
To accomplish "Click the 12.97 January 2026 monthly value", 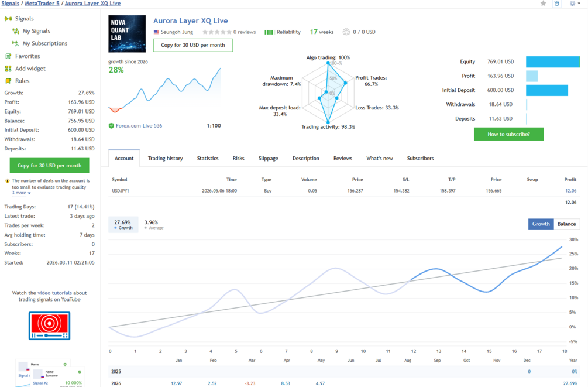I will click(177, 383).
